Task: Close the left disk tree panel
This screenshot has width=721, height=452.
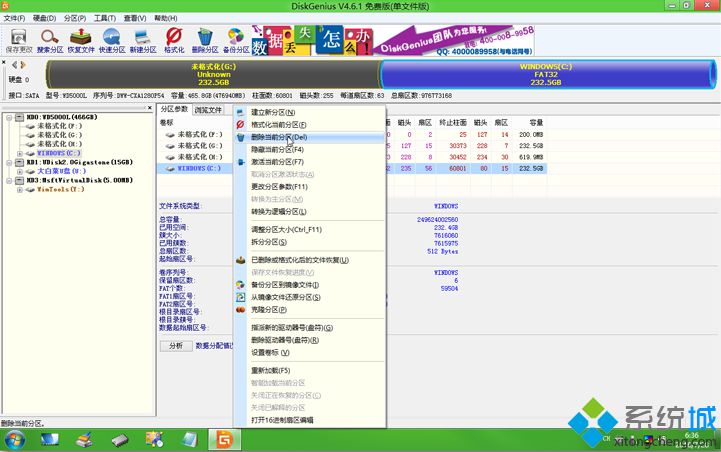Action: tap(149, 108)
